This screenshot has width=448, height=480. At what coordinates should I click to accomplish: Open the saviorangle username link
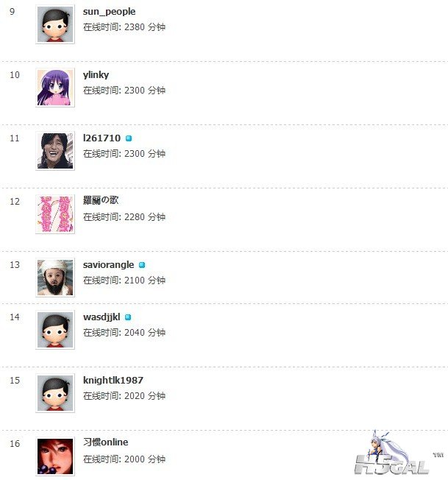click(x=109, y=265)
